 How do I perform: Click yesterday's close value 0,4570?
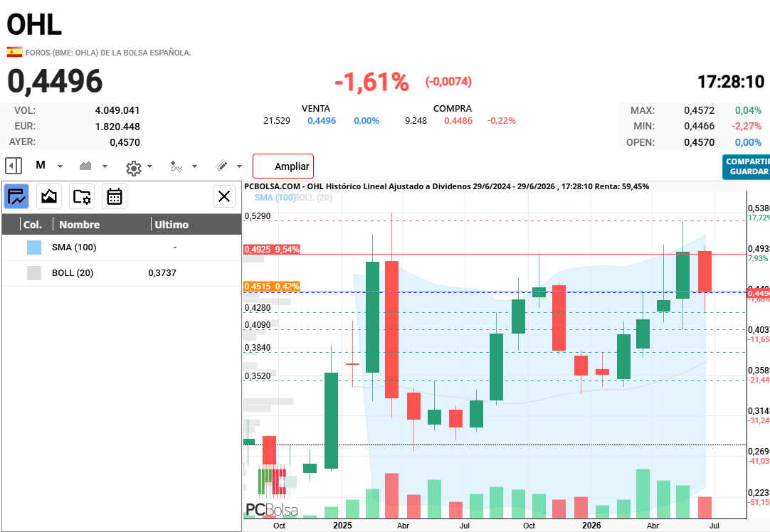tap(125, 142)
